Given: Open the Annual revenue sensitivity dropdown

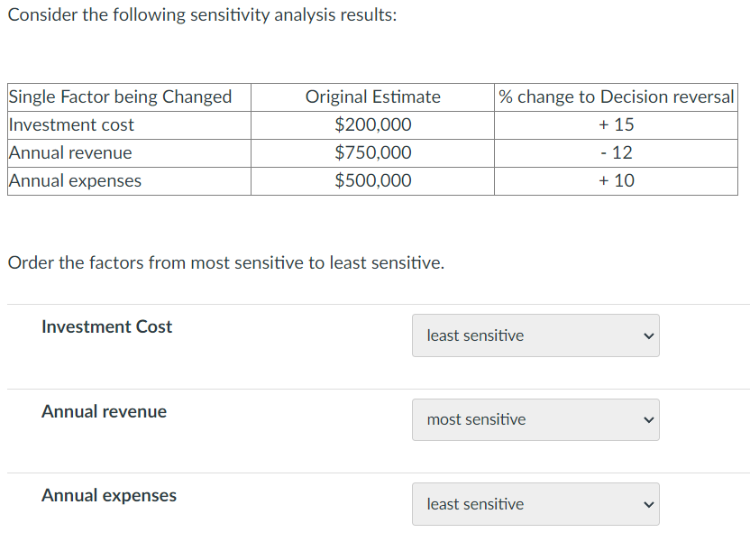Looking at the screenshot, I should tap(535, 419).
